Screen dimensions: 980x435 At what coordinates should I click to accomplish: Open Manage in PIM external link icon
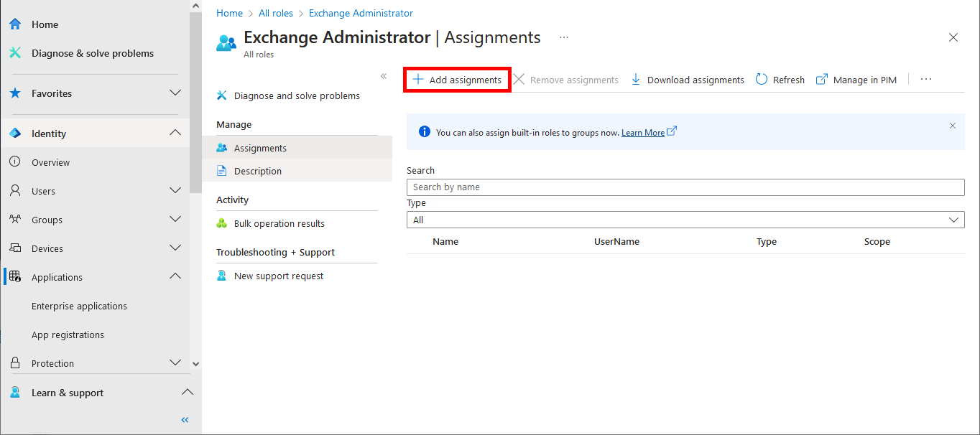[821, 79]
